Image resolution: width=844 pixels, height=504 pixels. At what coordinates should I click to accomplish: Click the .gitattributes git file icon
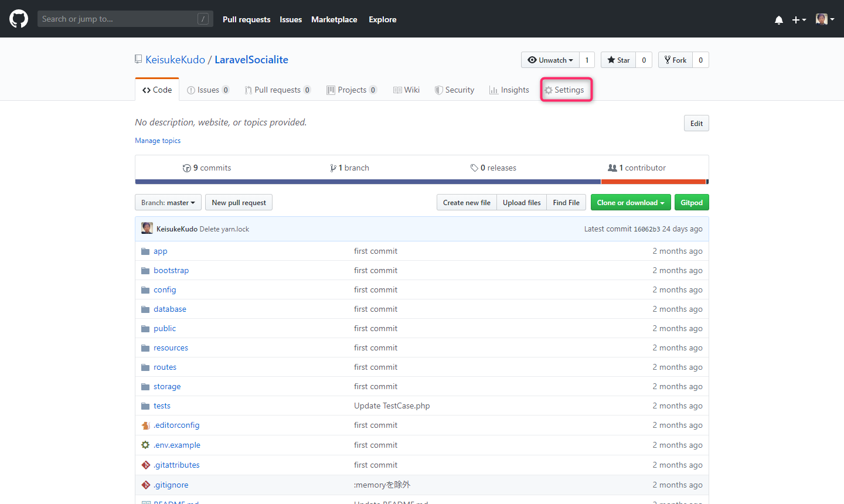146,465
